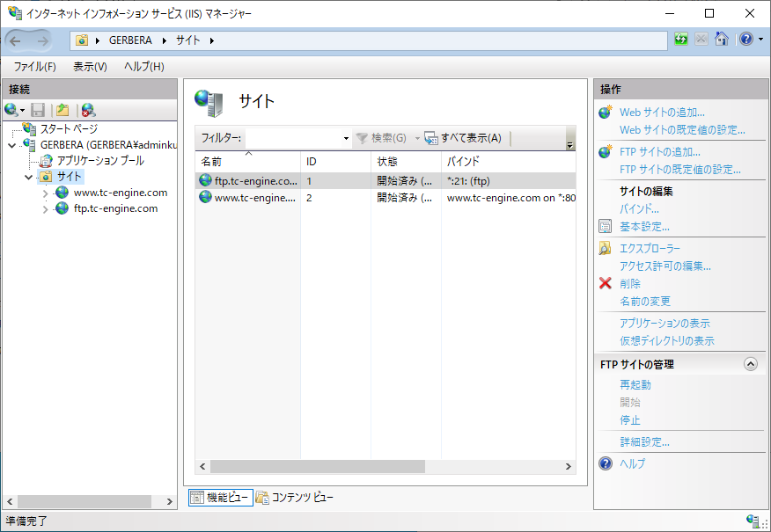Click the status bar connection icon
This screenshot has height=532, width=771.
(x=753, y=521)
